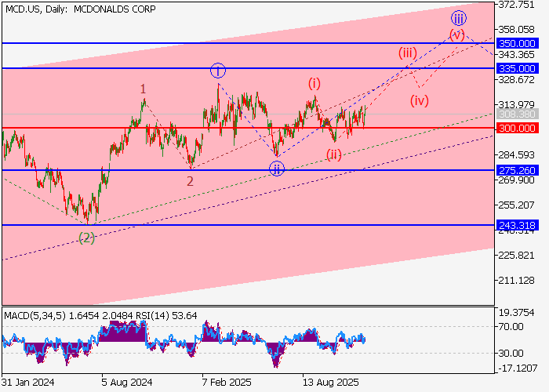Select the red (iii) wave label
549x392 pixels.
tap(408, 53)
